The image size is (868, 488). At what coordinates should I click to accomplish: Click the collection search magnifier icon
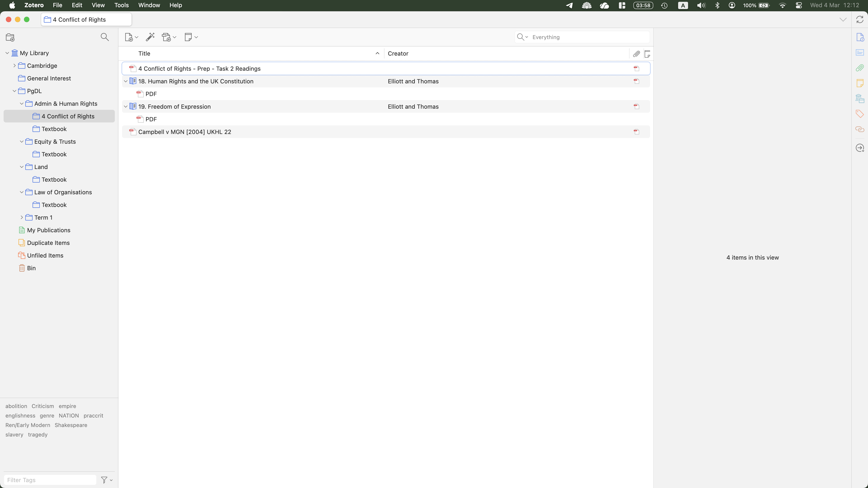point(104,37)
